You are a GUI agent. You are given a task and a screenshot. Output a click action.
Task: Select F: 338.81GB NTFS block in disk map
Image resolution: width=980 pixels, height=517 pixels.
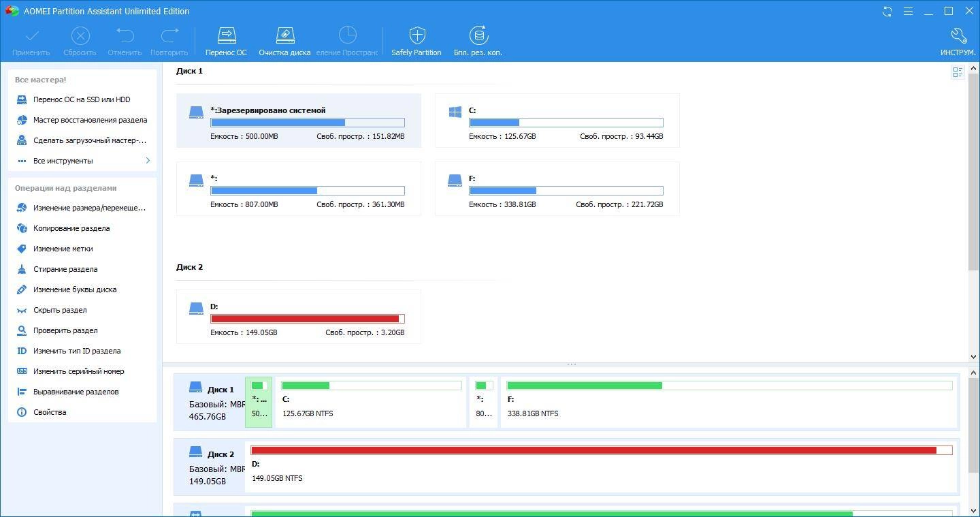(x=729, y=403)
